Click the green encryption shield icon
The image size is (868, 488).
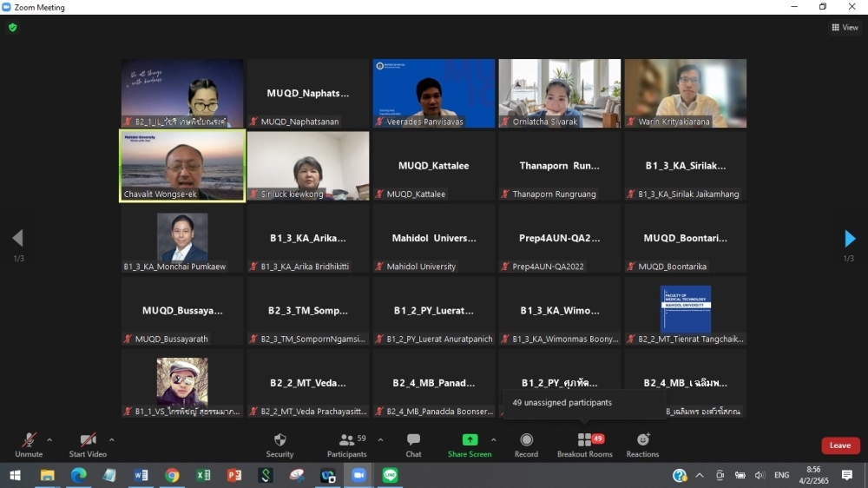coord(12,28)
